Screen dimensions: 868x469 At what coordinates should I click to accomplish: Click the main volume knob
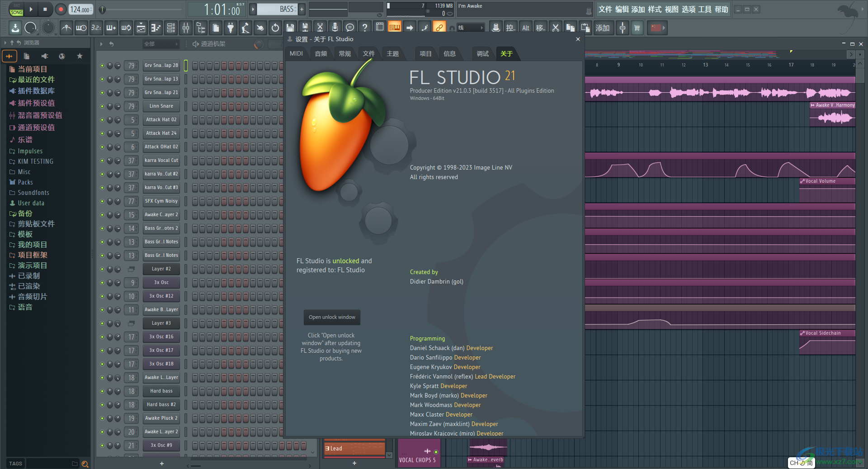(x=30, y=28)
